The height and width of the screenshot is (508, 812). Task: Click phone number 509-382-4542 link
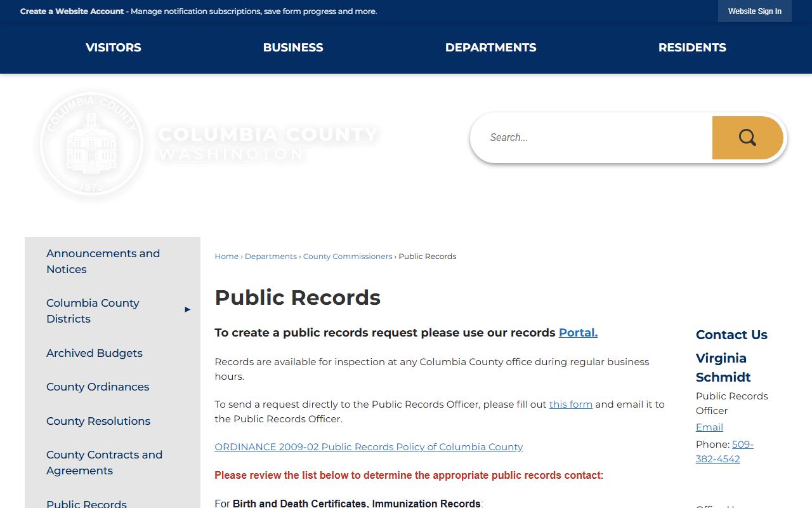724,451
